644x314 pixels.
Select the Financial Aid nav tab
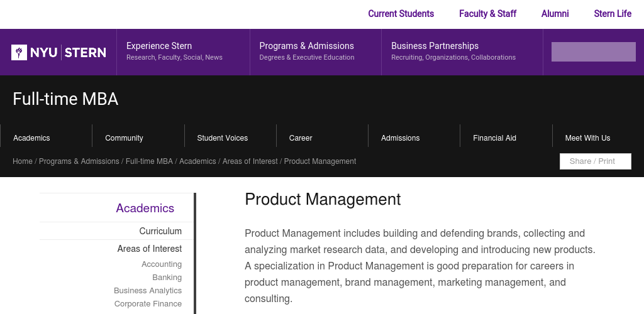pyautogui.click(x=494, y=138)
